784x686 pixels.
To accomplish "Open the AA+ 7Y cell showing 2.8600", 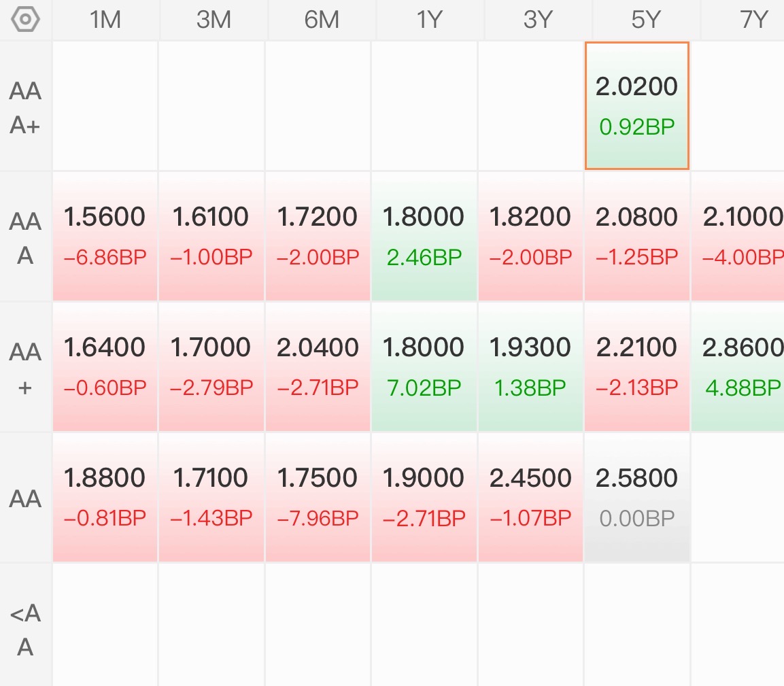I will (x=738, y=367).
